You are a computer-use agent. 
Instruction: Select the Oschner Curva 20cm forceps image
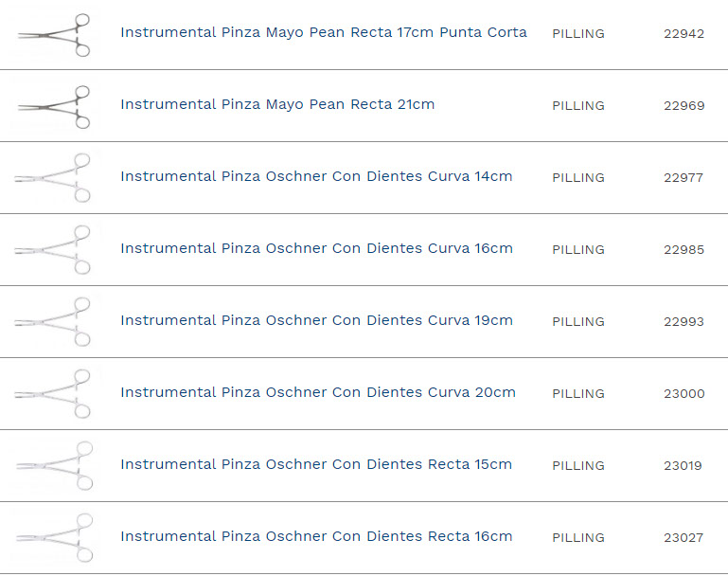point(55,393)
